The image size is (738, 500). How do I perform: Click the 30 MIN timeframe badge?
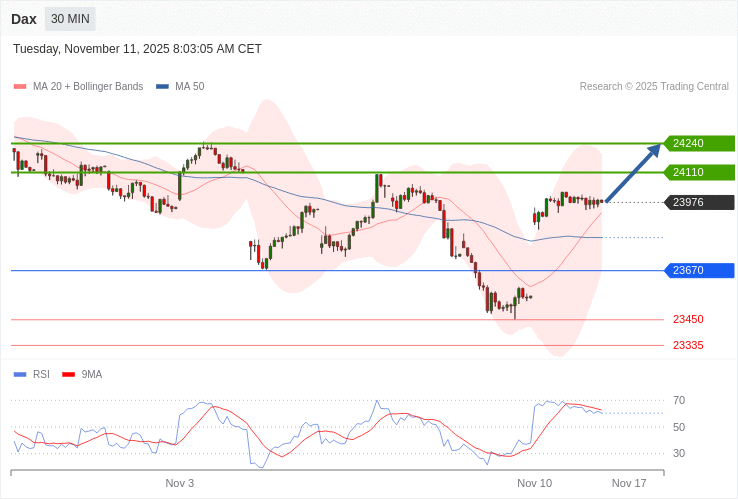click(x=70, y=19)
